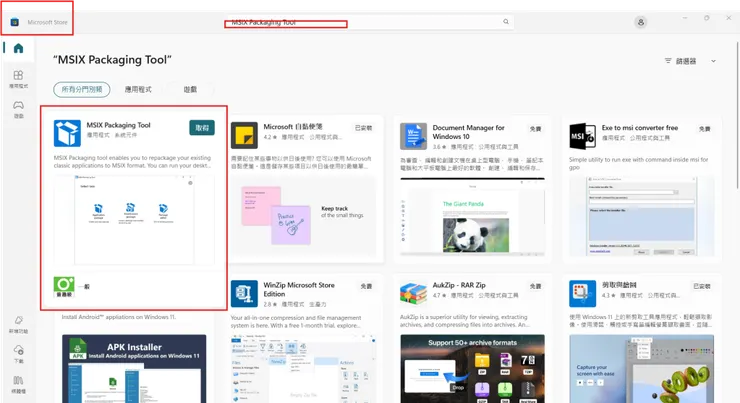Open the Filters button
This screenshot has width=740, height=403.
[681, 61]
